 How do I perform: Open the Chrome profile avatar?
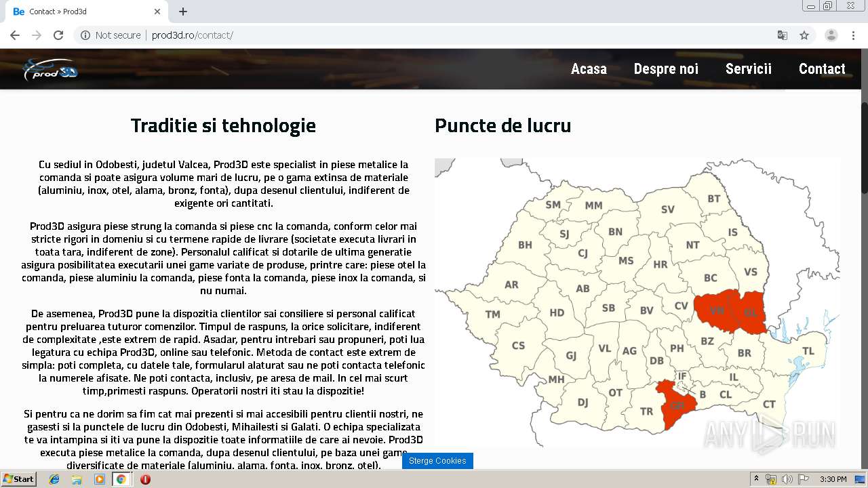831,35
